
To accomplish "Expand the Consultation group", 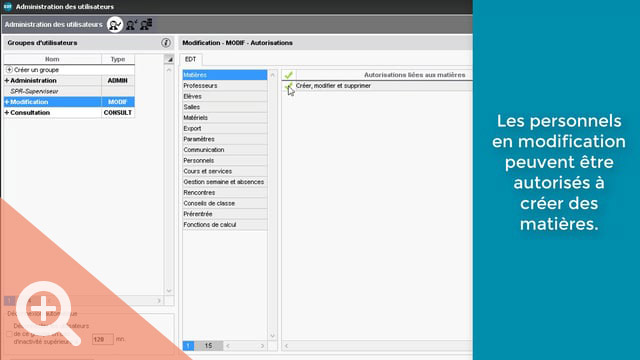I will [x=7, y=113].
